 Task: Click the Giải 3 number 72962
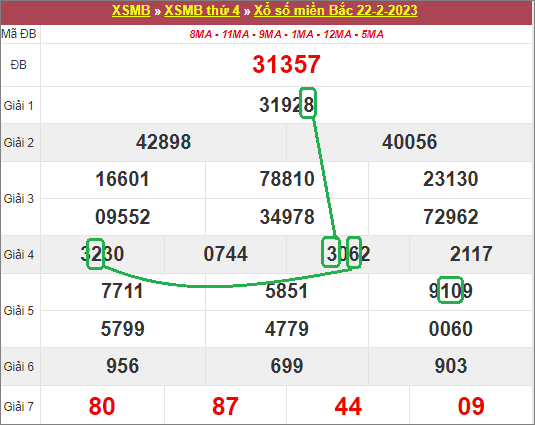tap(450, 217)
